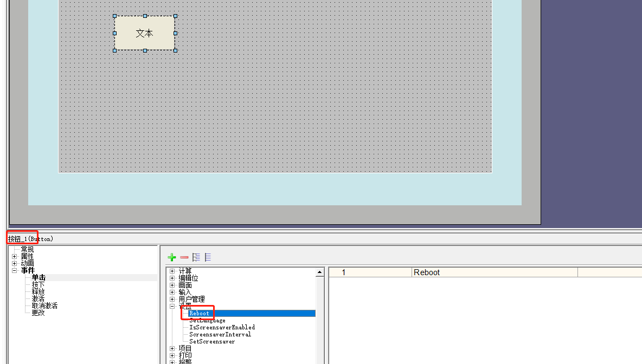The width and height of the screenshot is (642, 364).
Task: Click the 编辑位 group label
Action: (188, 278)
